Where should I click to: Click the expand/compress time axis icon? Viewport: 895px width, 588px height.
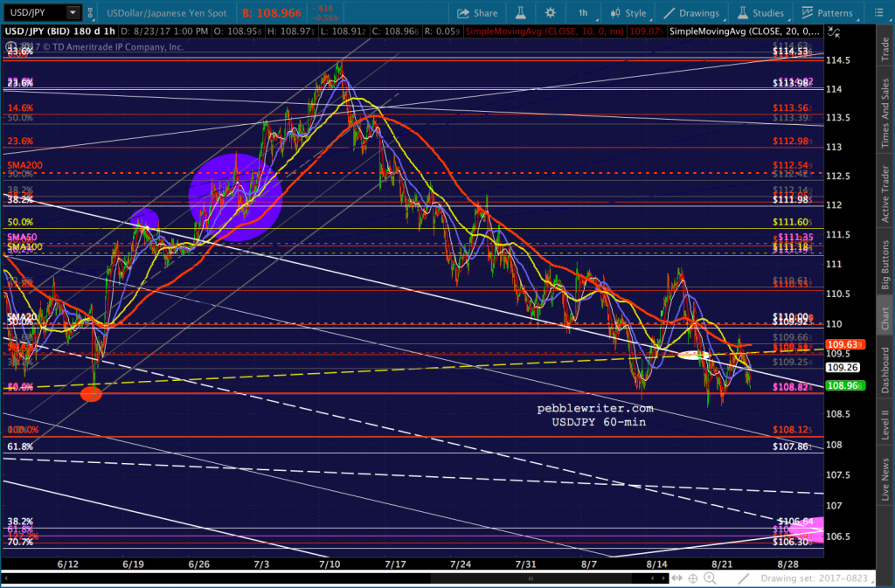[677, 578]
